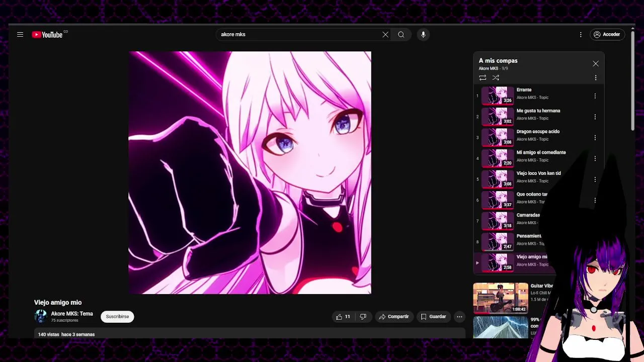Sign in using the Acceder button
Screen dimensions: 644x362
click(607, 35)
